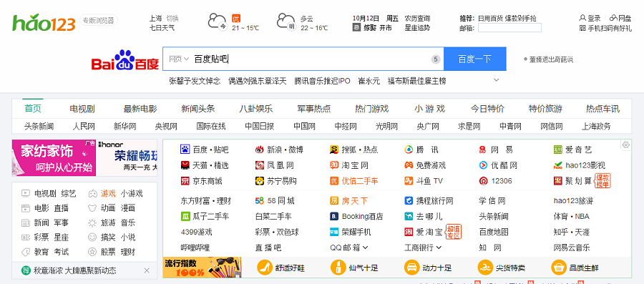Click the hao123 logo

pyautogui.click(x=44, y=23)
